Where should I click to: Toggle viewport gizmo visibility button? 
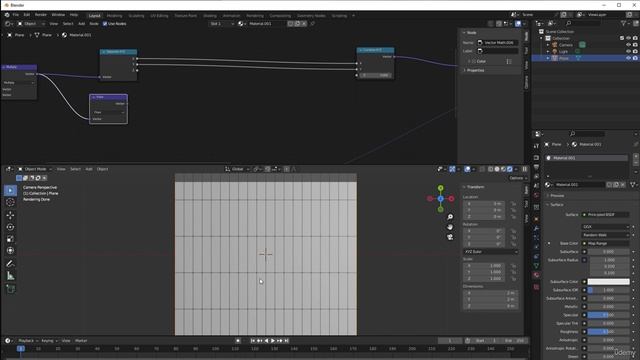[452, 169]
